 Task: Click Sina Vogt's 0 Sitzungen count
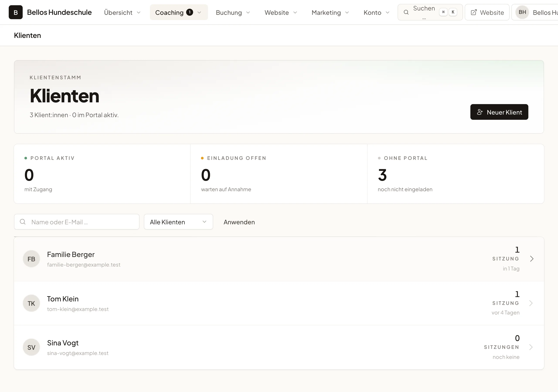[517, 338]
